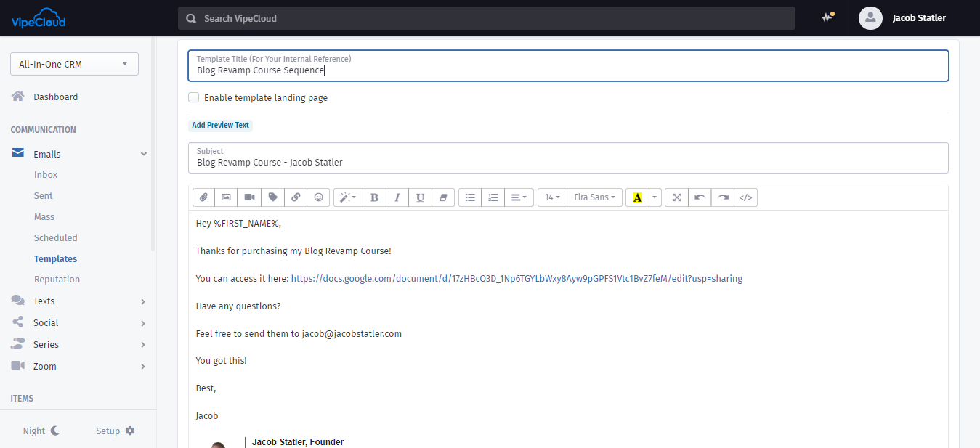Open the magic wand style menu
The image size is (980, 448).
click(x=348, y=197)
